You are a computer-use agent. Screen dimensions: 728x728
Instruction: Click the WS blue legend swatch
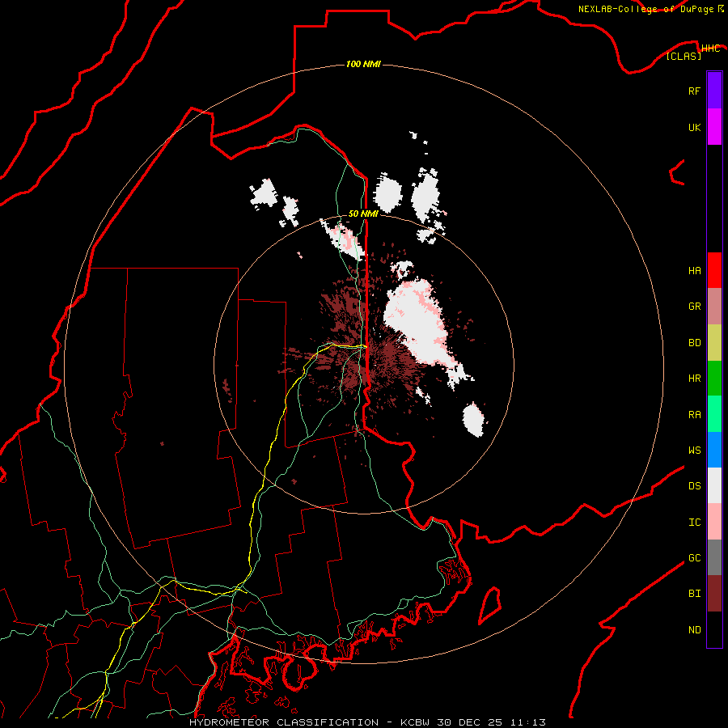pos(714,450)
